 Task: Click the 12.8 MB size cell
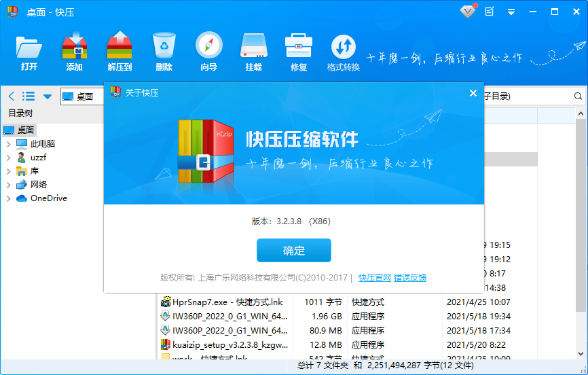(x=326, y=345)
